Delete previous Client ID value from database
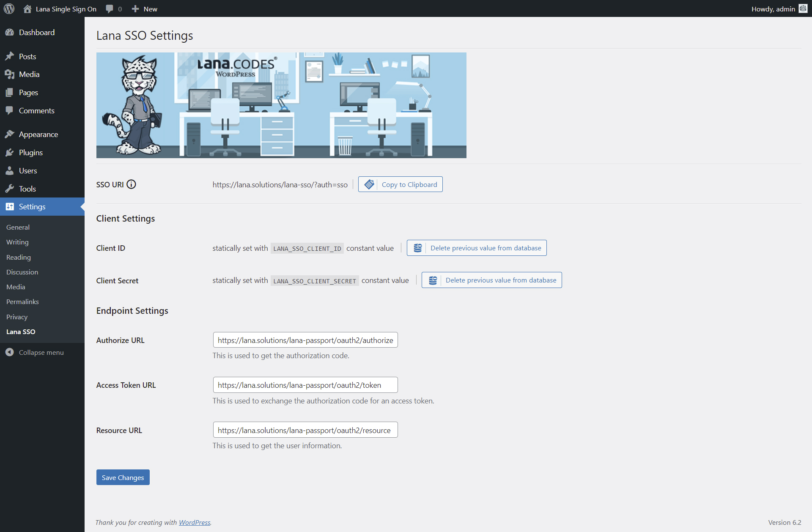The height and width of the screenshot is (532, 812). [477, 248]
